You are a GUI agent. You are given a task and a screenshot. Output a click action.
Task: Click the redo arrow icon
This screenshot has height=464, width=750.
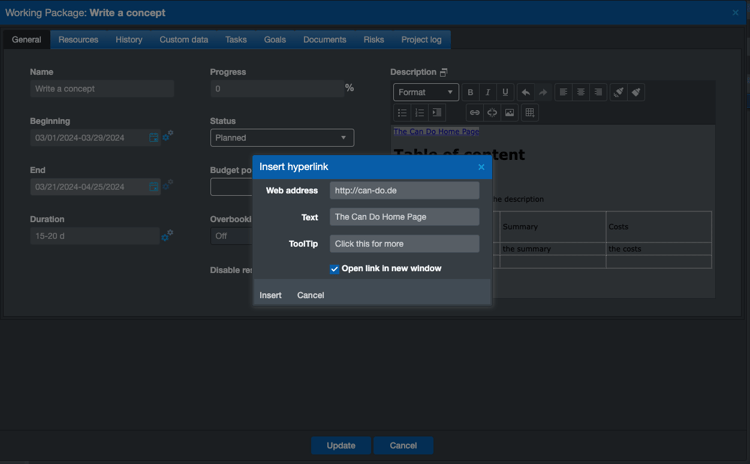tap(542, 92)
